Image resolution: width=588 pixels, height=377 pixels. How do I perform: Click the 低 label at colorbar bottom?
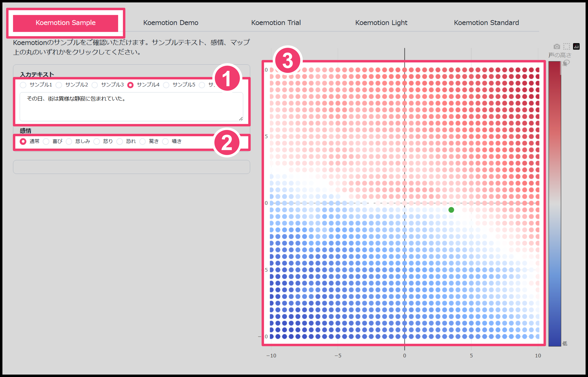tap(565, 343)
